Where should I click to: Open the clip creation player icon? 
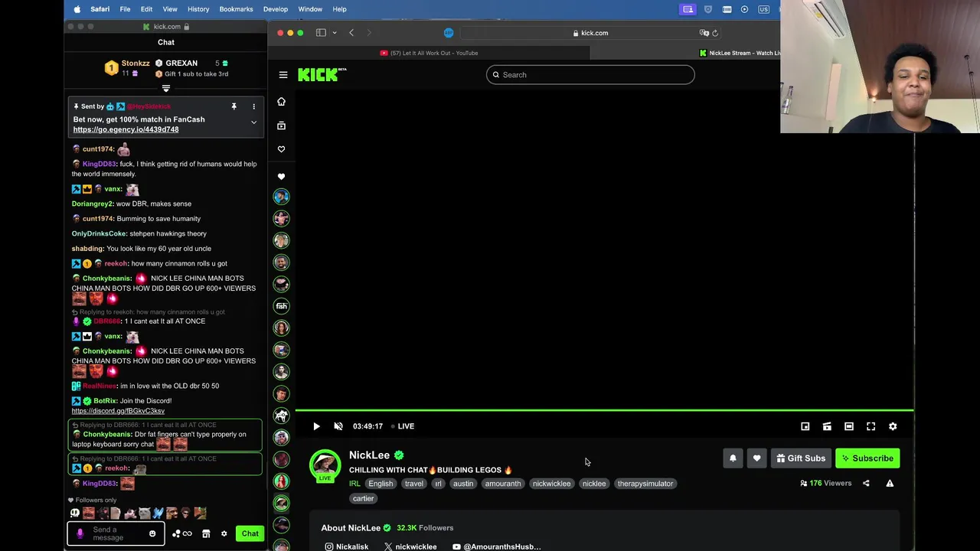(827, 426)
